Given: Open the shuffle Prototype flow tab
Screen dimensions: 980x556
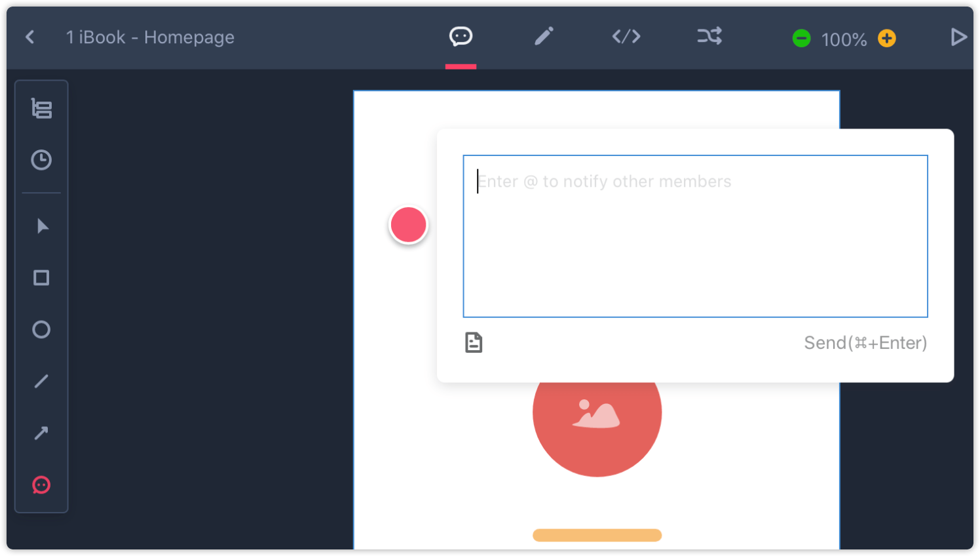Looking at the screenshot, I should (x=709, y=36).
